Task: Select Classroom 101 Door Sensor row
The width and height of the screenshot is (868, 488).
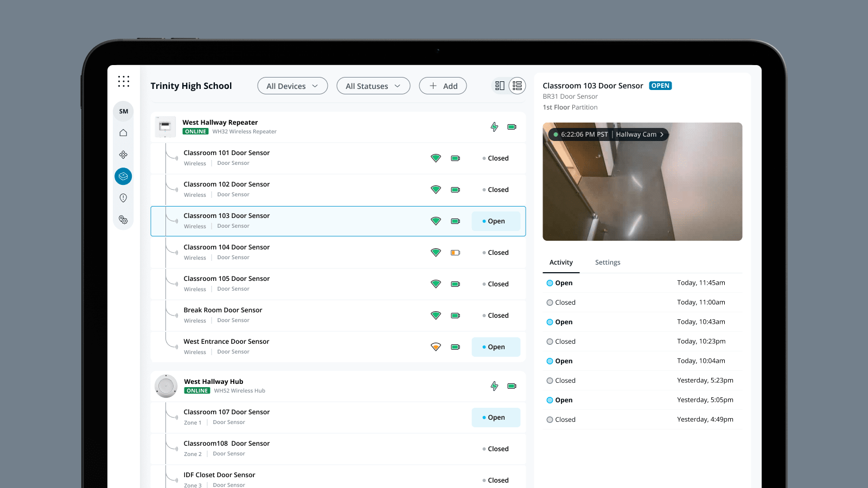Action: pos(338,158)
